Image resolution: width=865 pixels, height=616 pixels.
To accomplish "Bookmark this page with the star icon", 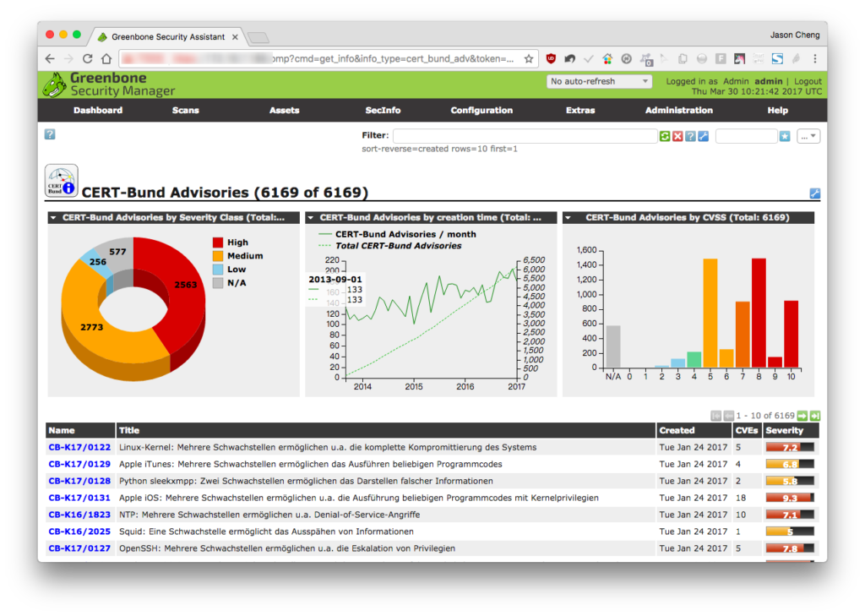I will [529, 58].
